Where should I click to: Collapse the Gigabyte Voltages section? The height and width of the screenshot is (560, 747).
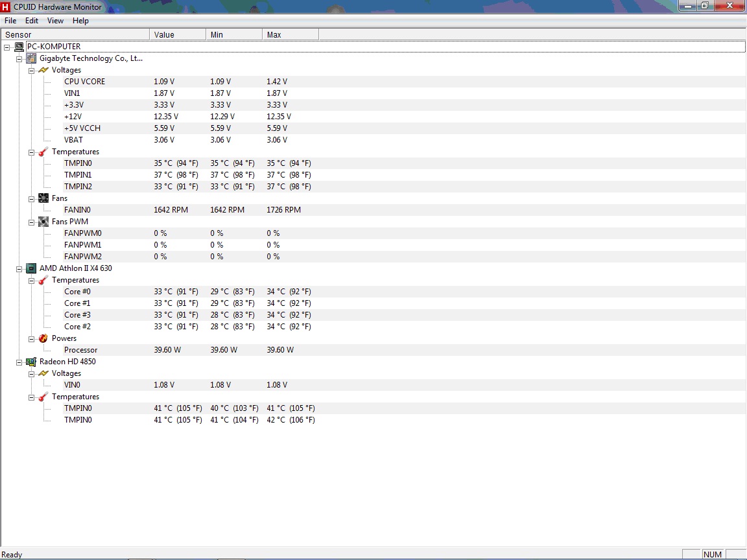tap(31, 70)
